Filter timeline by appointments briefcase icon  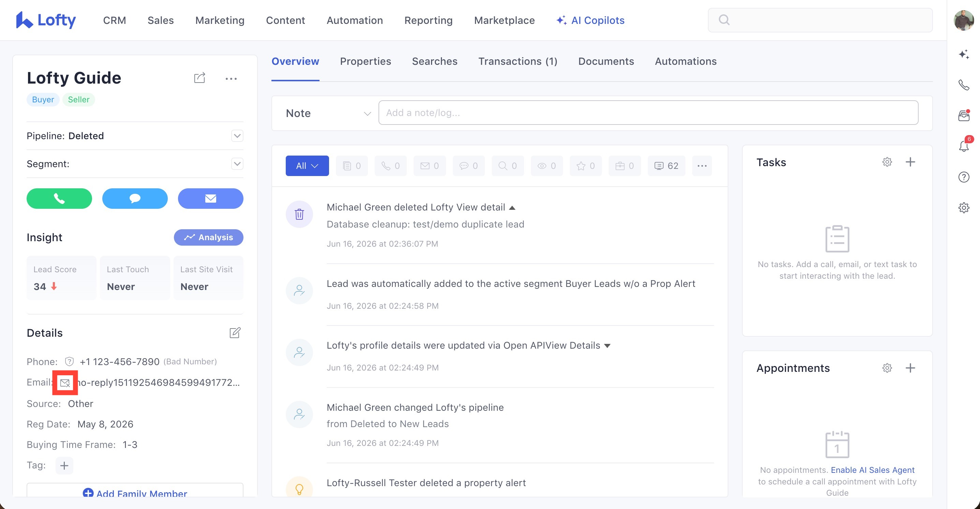tap(625, 165)
